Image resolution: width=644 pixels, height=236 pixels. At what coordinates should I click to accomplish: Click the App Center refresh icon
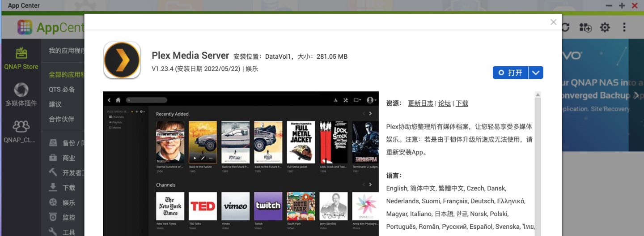pos(566,27)
